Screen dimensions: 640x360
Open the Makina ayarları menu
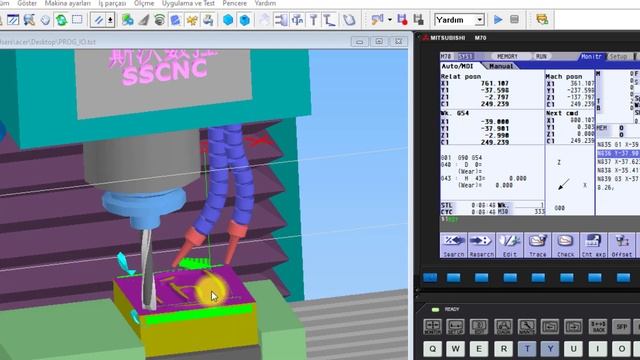pos(68,3)
